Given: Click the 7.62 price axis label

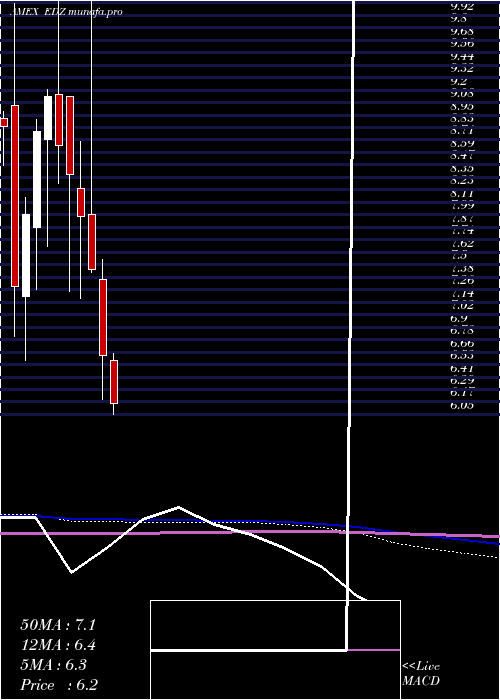Looking at the screenshot, I should coord(462,244).
